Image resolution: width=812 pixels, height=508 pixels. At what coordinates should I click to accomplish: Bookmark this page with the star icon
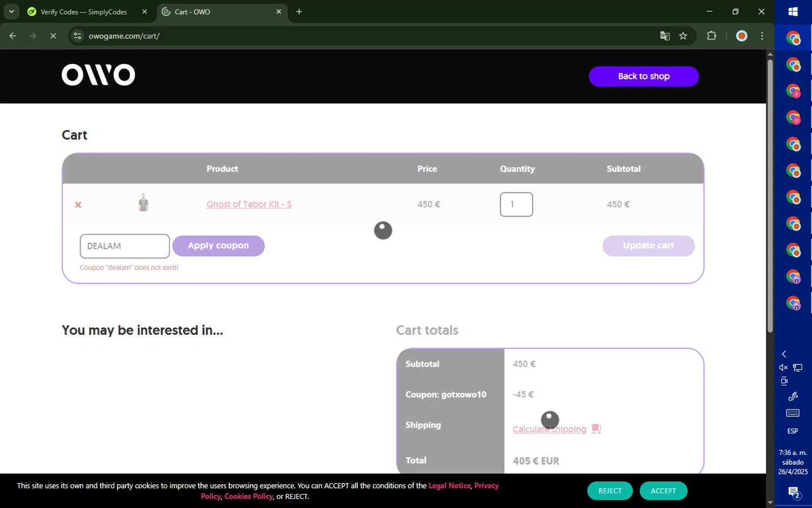click(x=683, y=36)
